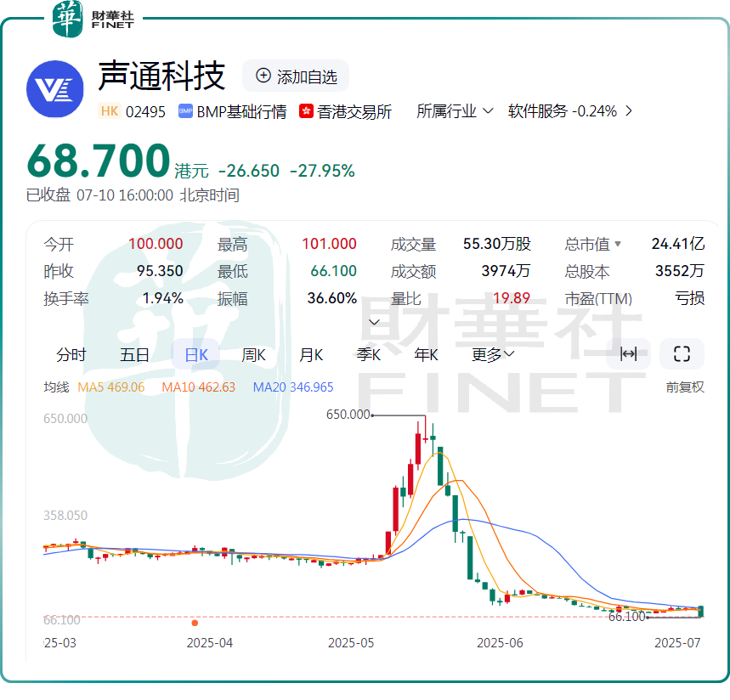Switch to the 五日 chart tab
The image size is (730, 700).
point(134,354)
